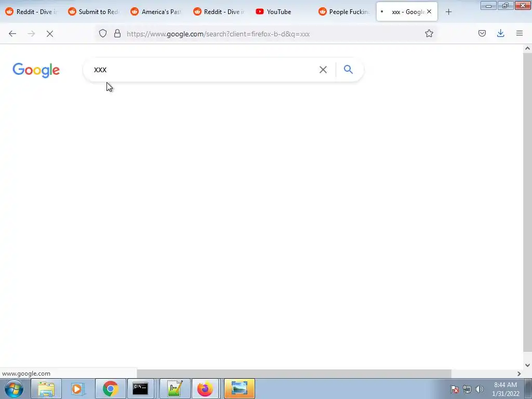The image size is (532, 399).
Task: Close the xxx - Google tab
Action: click(429, 11)
